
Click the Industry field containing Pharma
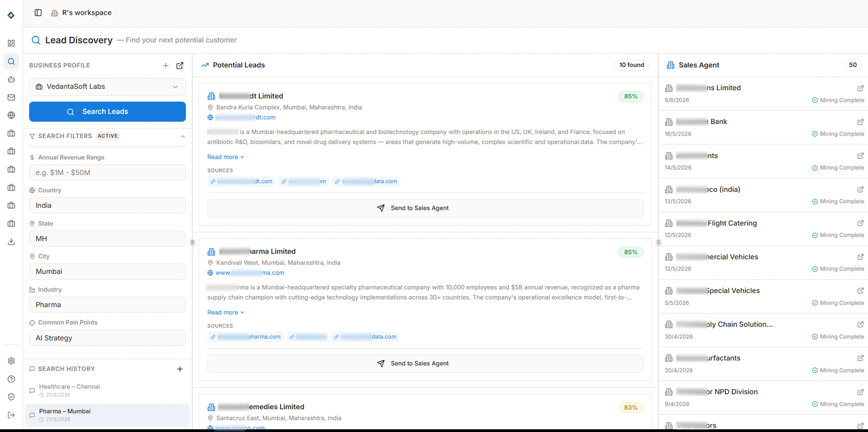coord(107,305)
